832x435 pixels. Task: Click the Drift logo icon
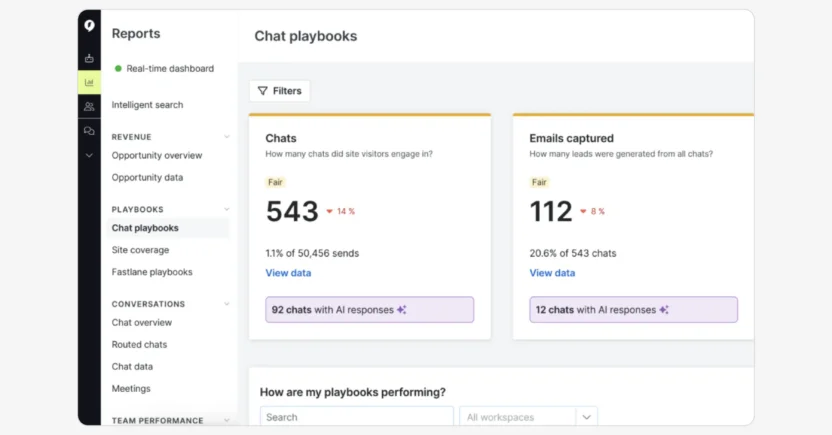tap(89, 26)
